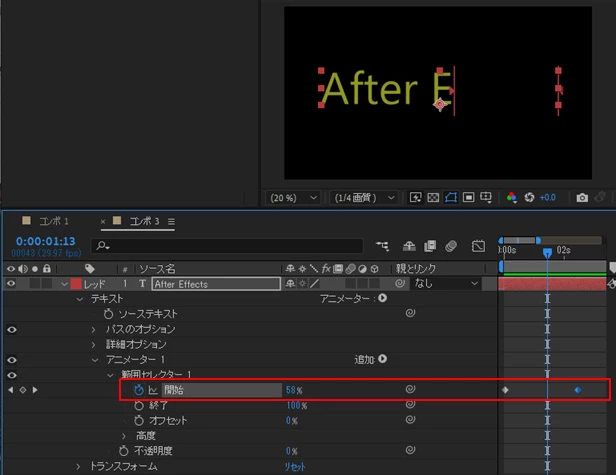The height and width of the screenshot is (475, 616).
Task: Expand the トランスフォーム group
Action: click(x=78, y=467)
